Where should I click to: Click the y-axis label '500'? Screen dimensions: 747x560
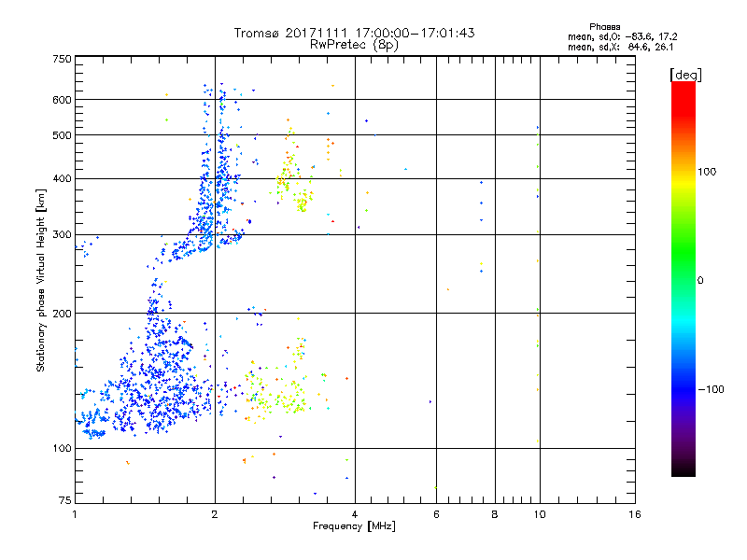(62, 135)
